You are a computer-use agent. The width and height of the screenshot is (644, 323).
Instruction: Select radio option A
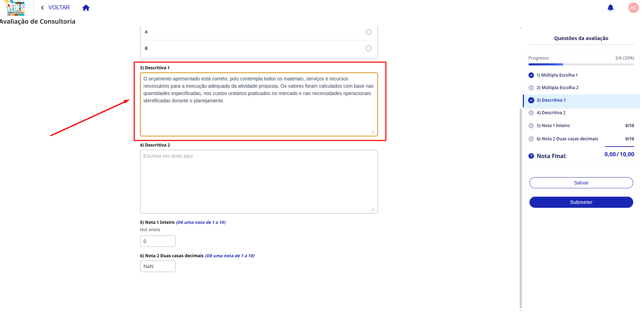tap(369, 32)
